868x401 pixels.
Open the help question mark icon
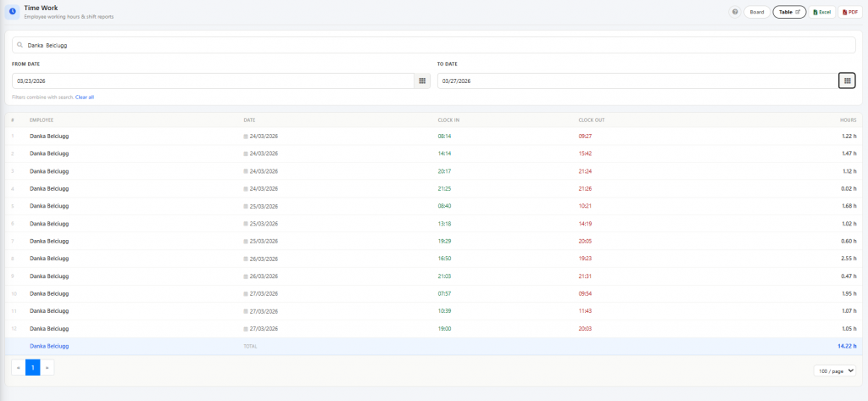(735, 12)
